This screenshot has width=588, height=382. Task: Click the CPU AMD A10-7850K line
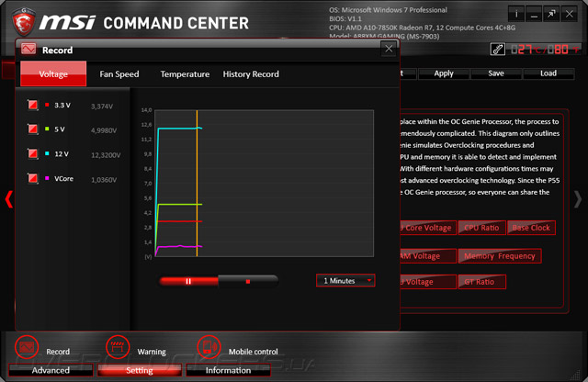(422, 28)
